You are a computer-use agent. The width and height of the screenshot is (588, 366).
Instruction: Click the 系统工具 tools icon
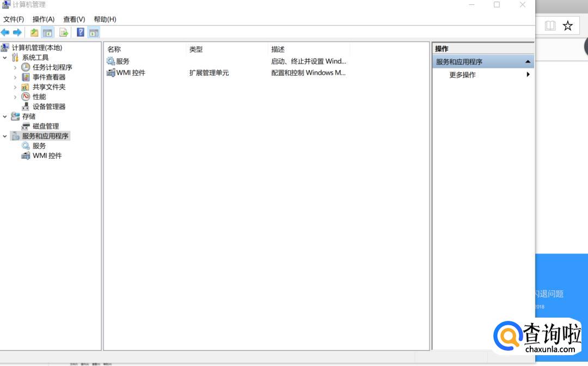15,57
